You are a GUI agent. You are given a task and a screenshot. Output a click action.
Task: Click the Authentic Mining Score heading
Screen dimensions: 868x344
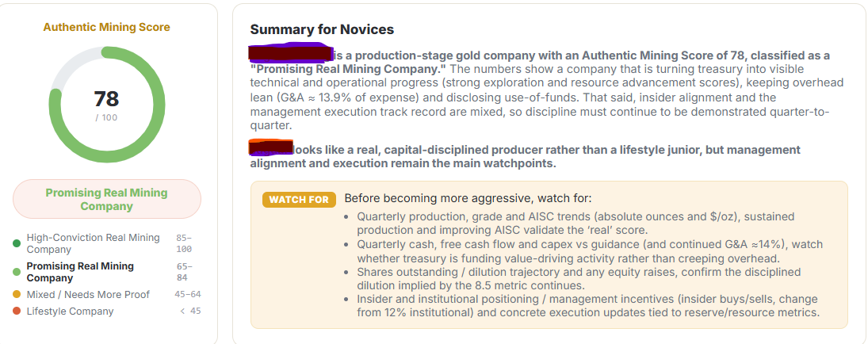tap(107, 27)
